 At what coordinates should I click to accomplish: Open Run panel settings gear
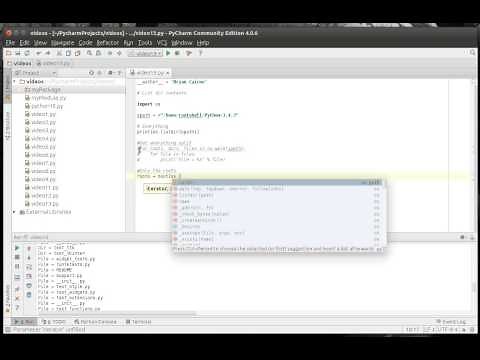(x=462, y=237)
